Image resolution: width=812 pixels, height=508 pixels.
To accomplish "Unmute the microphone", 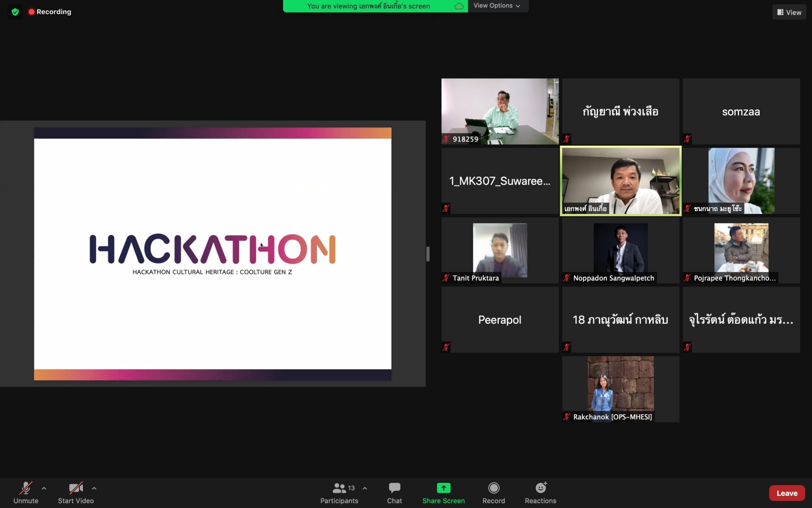I will click(x=26, y=493).
